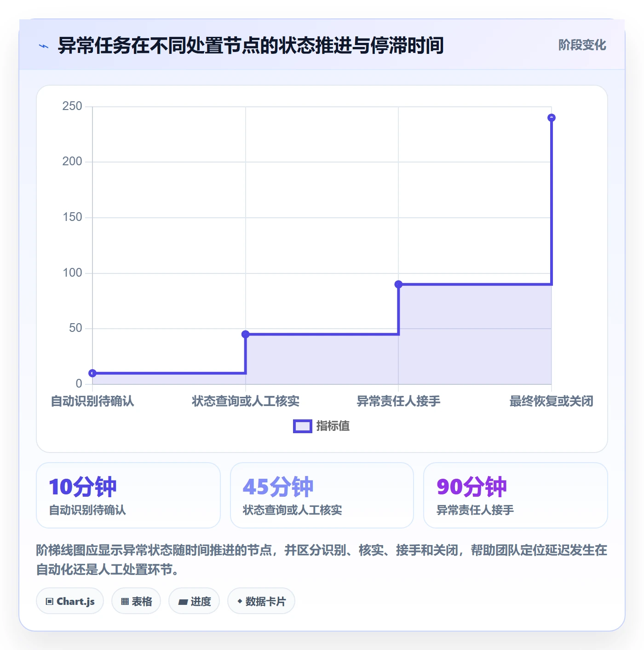Click the 数据卡片 tag chip
The image size is (644, 650).
(261, 601)
